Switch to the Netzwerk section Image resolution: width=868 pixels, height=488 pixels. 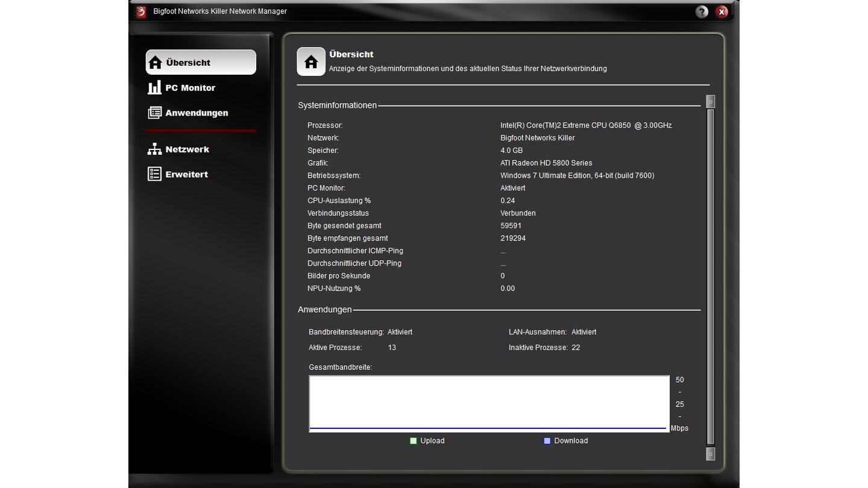[x=187, y=149]
